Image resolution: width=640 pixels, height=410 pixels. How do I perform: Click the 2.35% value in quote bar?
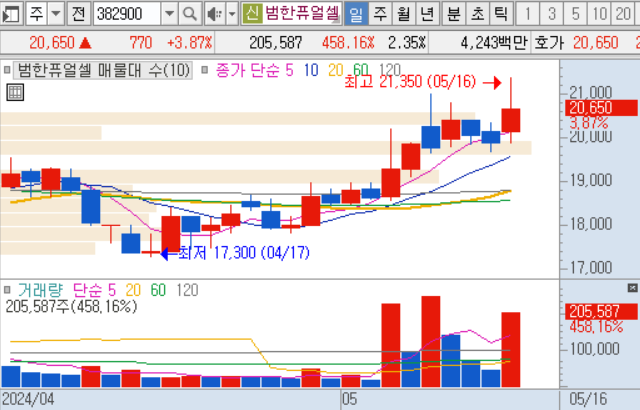click(x=407, y=42)
